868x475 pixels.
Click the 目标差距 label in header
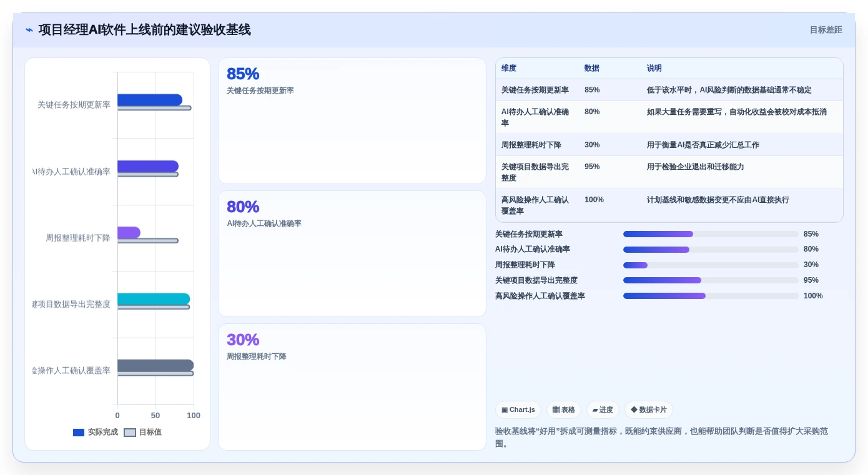coord(826,30)
